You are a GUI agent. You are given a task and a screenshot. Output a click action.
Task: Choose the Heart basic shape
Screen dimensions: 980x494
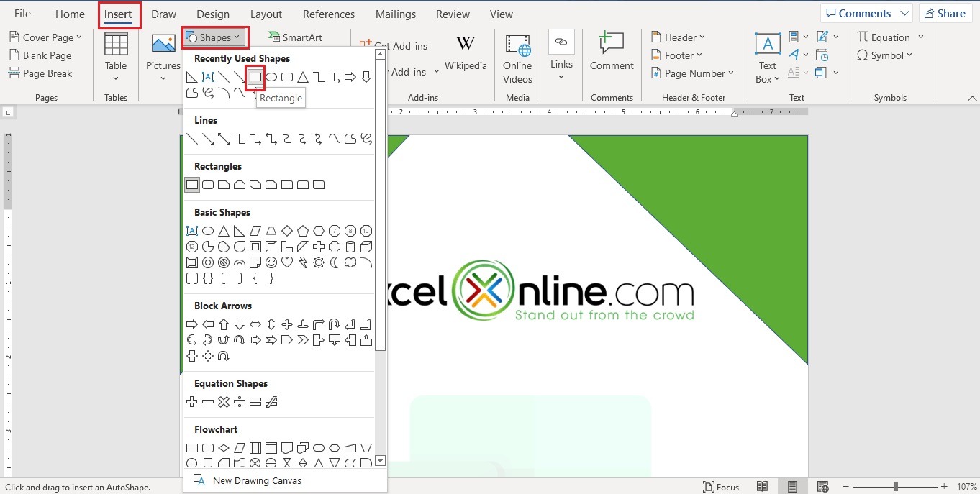[287, 262]
